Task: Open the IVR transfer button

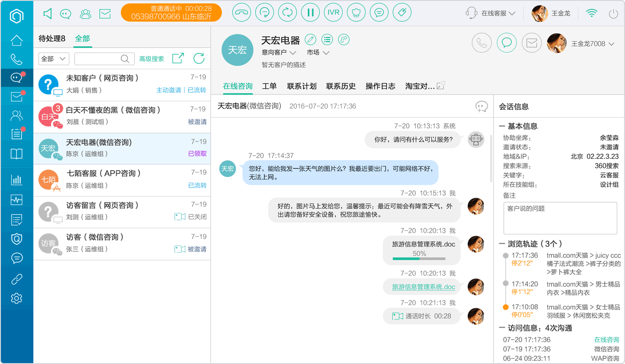Action: pyautogui.click(x=334, y=13)
